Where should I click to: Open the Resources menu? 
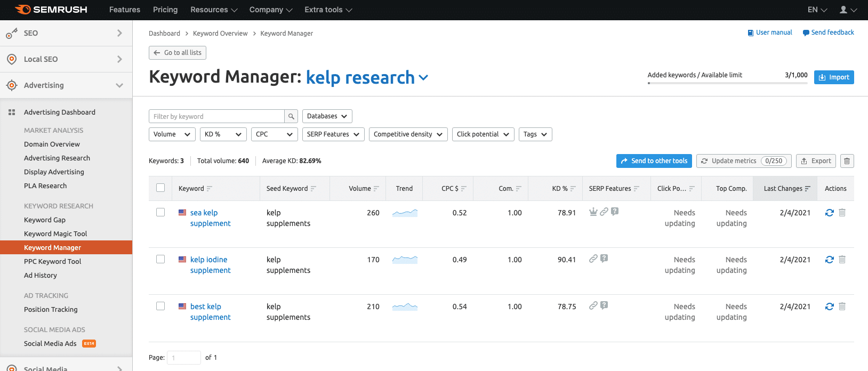(214, 10)
